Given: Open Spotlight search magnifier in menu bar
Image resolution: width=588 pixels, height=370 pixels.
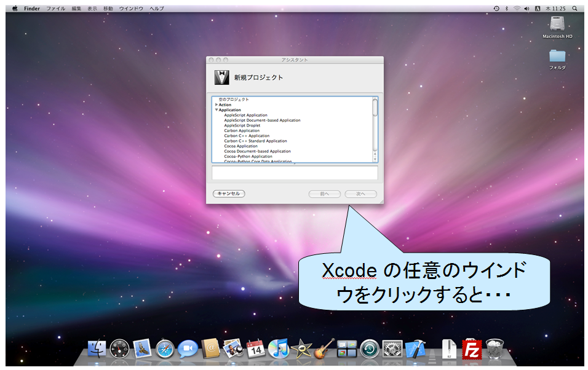Looking at the screenshot, I should 574,8.
